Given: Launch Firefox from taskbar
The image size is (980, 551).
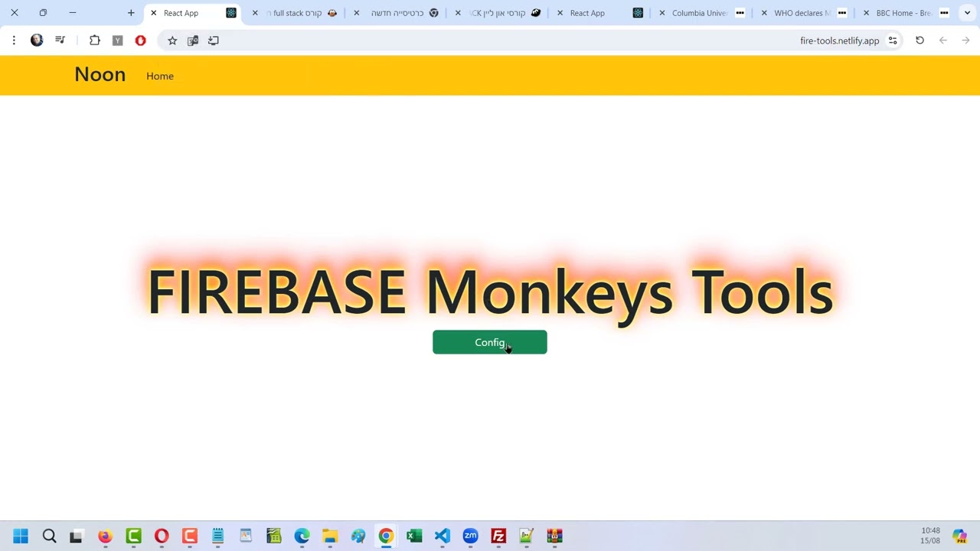Looking at the screenshot, I should point(105,536).
